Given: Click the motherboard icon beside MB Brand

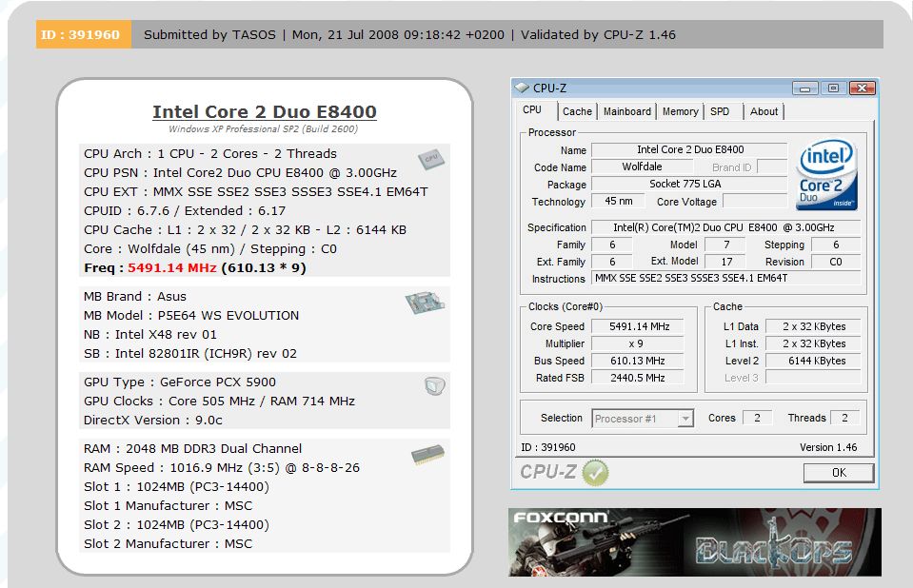Looking at the screenshot, I should [x=425, y=303].
